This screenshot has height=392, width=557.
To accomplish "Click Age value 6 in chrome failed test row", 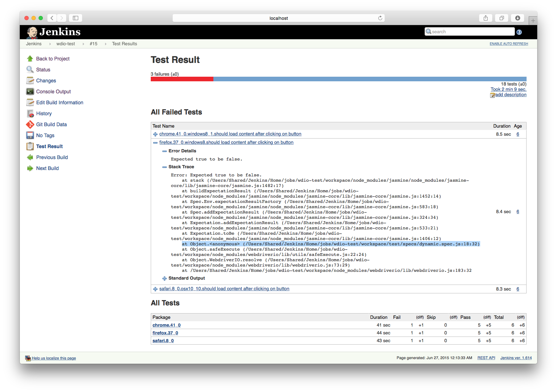I will [x=518, y=134].
